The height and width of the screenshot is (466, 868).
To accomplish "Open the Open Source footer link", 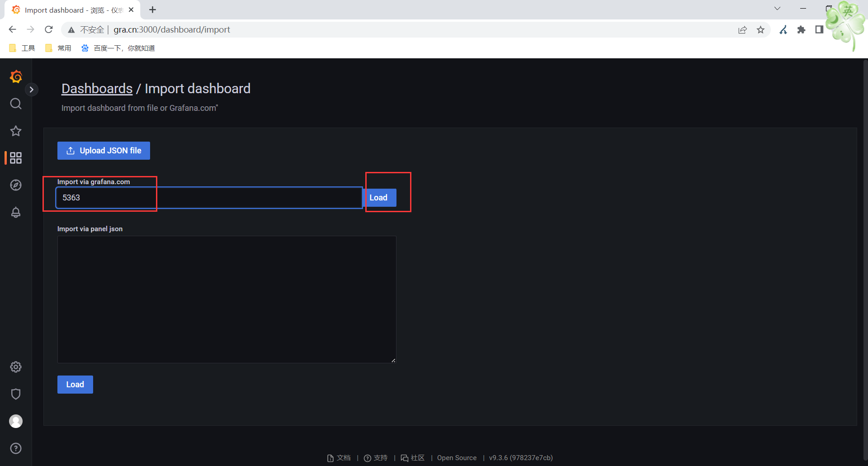I will click(457, 458).
